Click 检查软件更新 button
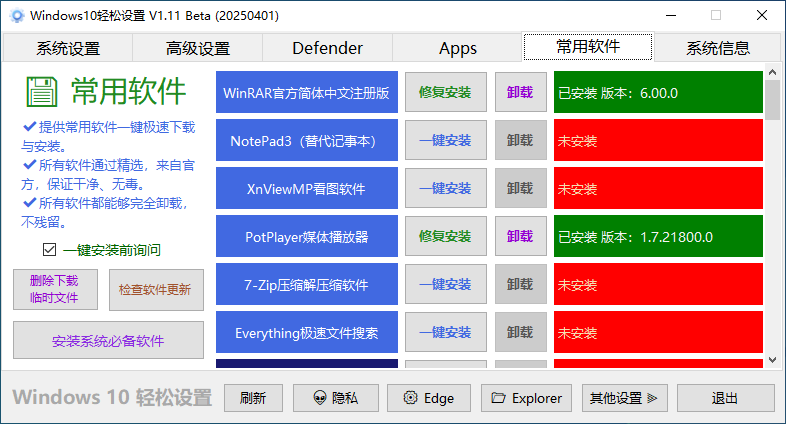The width and height of the screenshot is (786, 424). pos(156,290)
